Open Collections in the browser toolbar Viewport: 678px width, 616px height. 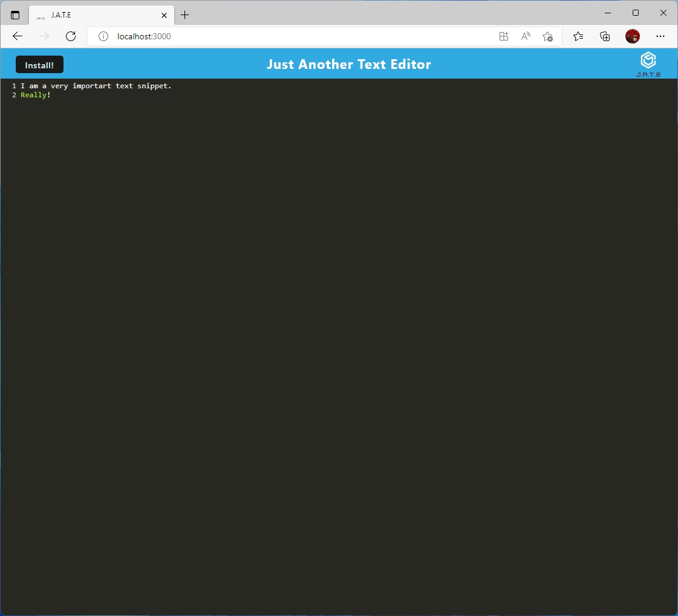tap(605, 36)
